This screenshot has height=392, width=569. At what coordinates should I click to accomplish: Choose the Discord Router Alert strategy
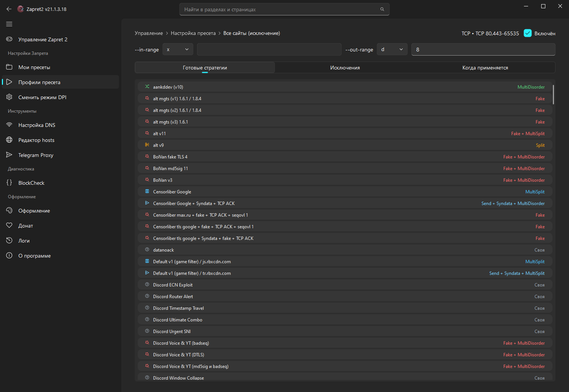pos(345,296)
